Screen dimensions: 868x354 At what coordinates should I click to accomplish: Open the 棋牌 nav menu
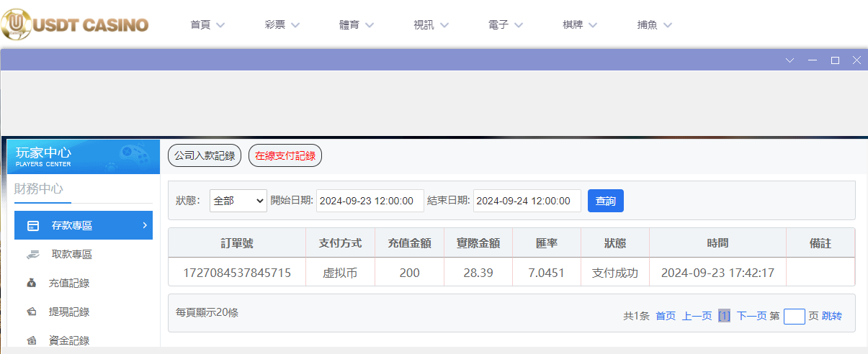point(580,24)
